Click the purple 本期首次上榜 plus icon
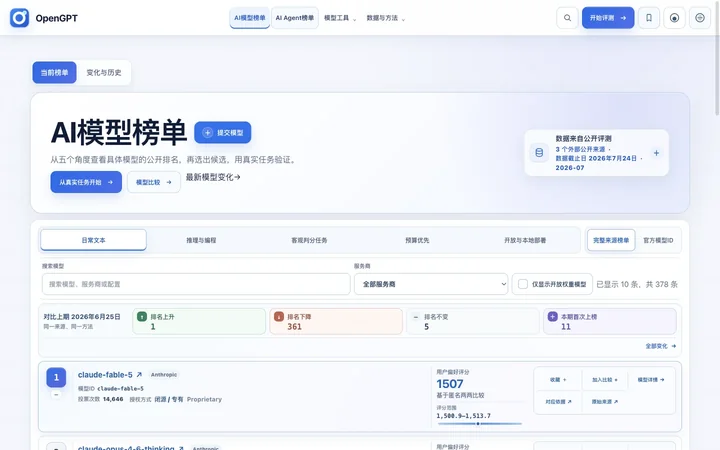720x450 pixels. pyautogui.click(x=552, y=316)
